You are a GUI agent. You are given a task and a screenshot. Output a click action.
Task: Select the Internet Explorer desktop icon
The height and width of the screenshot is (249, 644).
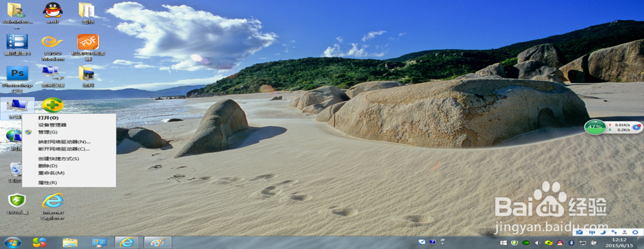click(53, 207)
